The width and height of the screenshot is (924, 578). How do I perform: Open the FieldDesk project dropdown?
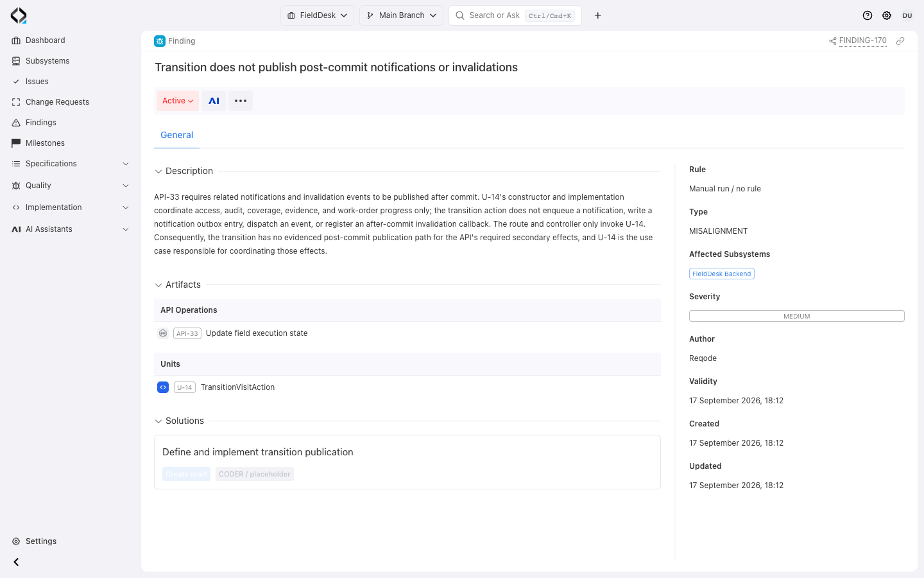coord(317,15)
